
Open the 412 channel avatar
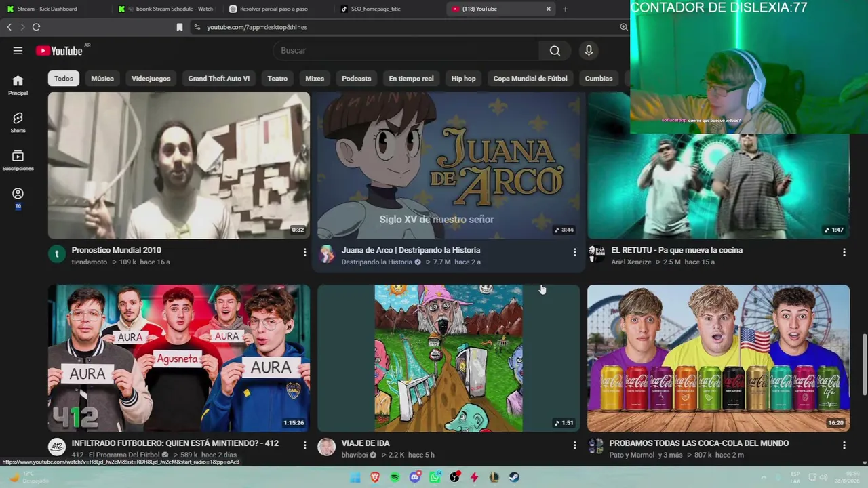[57, 447]
